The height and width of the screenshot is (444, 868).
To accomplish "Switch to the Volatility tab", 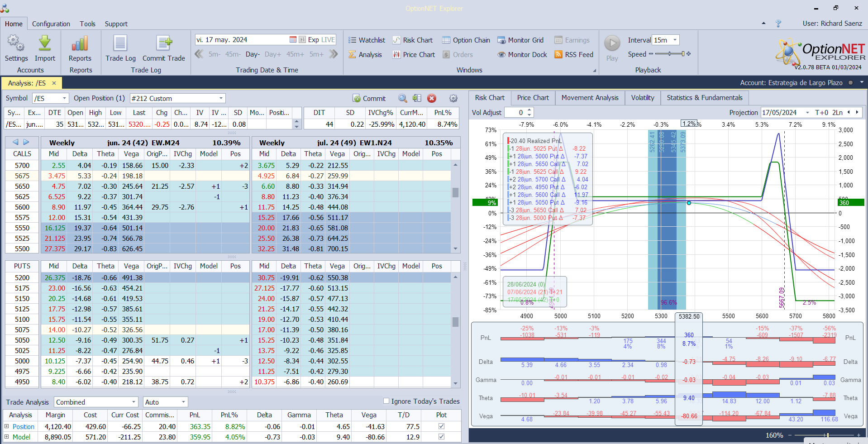I will pos(643,98).
